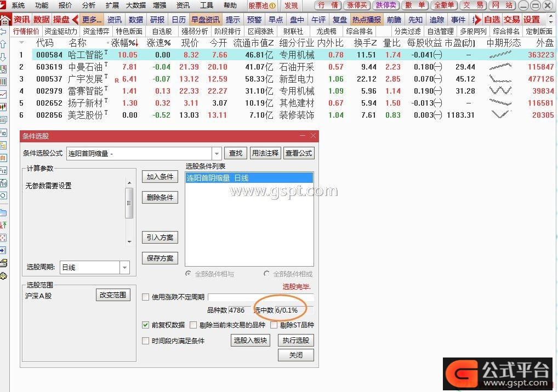
Task: Click the red right chevron before 自选
Action: point(477,20)
